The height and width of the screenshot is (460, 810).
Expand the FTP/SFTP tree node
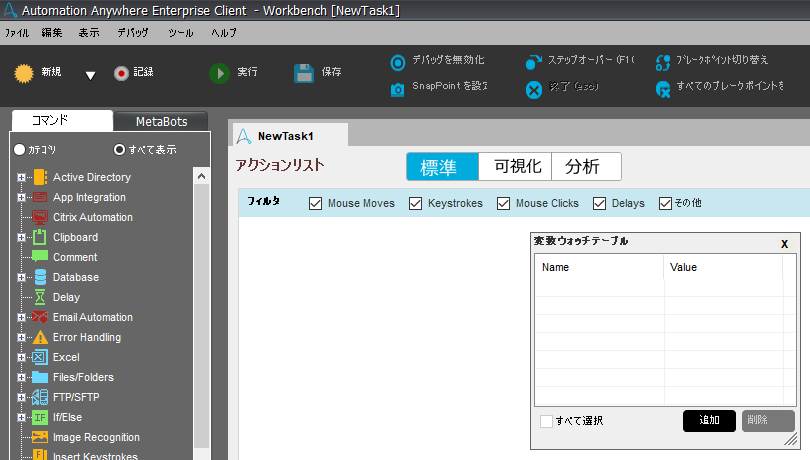[21, 397]
